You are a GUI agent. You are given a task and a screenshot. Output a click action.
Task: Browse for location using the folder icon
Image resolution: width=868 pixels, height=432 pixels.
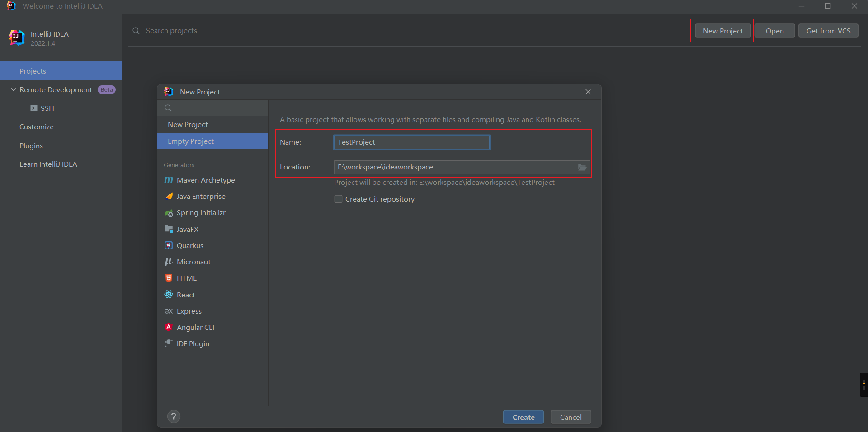(582, 167)
